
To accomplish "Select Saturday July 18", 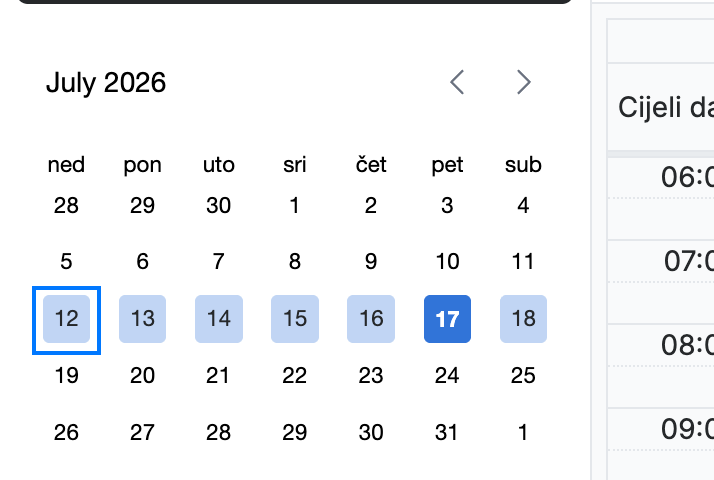I will (x=524, y=319).
